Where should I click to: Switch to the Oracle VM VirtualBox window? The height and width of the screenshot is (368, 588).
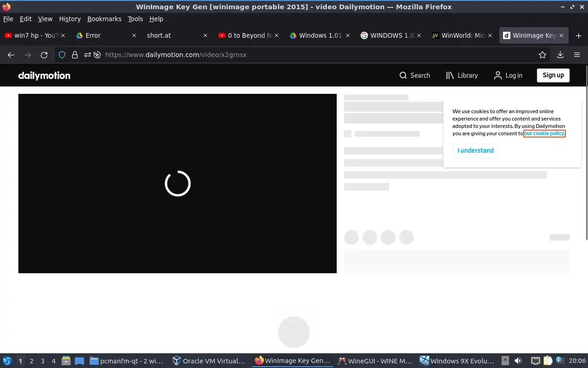coord(209,361)
